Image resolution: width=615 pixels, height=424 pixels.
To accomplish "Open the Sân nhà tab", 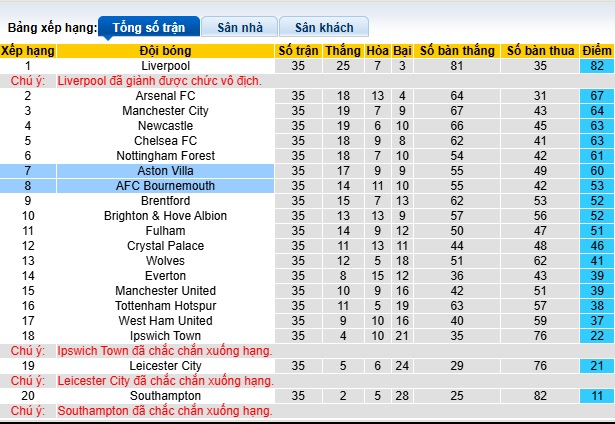I will click(x=239, y=27).
